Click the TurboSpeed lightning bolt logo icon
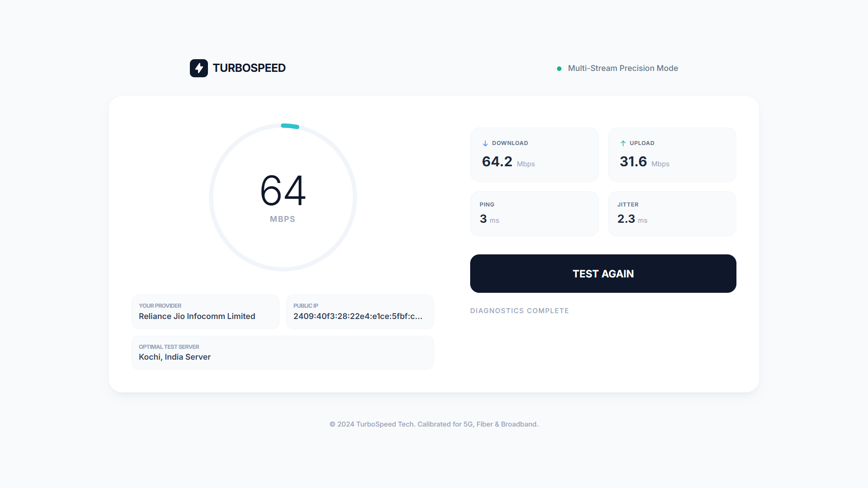The image size is (868, 488). (198, 68)
